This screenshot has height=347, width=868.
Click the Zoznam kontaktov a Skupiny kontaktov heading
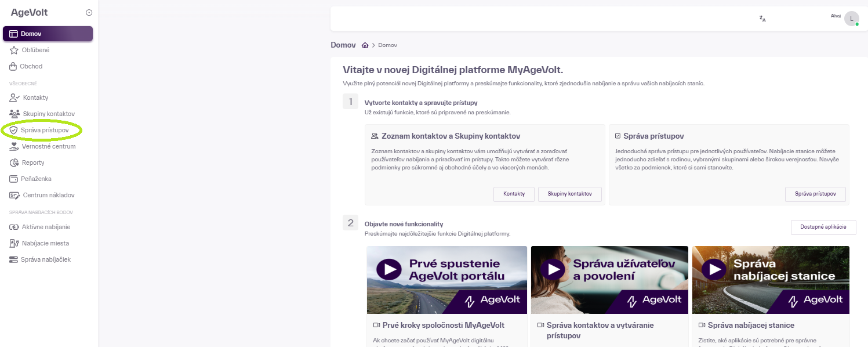[x=451, y=136]
